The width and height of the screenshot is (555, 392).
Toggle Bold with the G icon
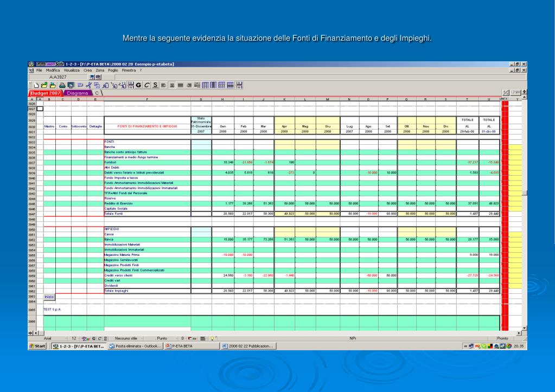138,85
